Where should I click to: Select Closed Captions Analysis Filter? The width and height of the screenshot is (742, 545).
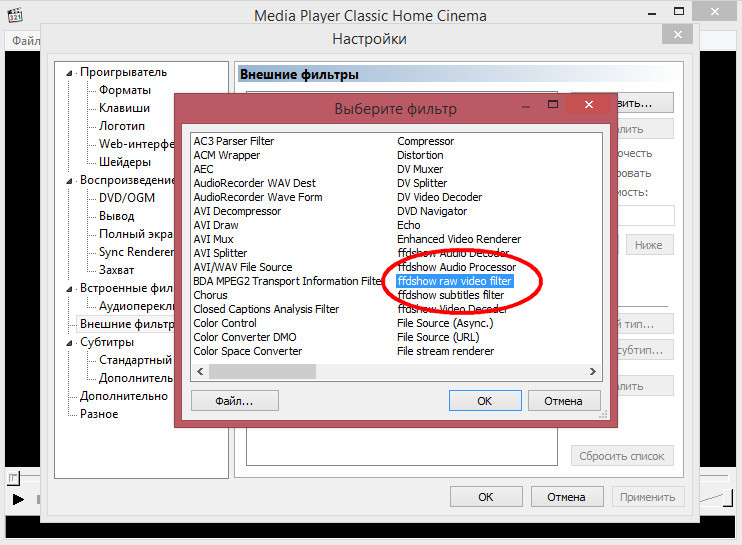coord(266,309)
